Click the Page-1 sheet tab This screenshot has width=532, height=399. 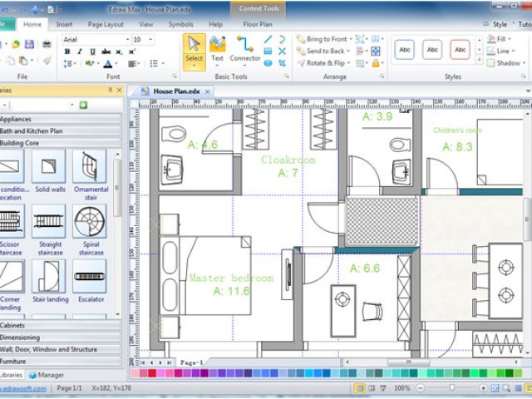click(x=190, y=363)
